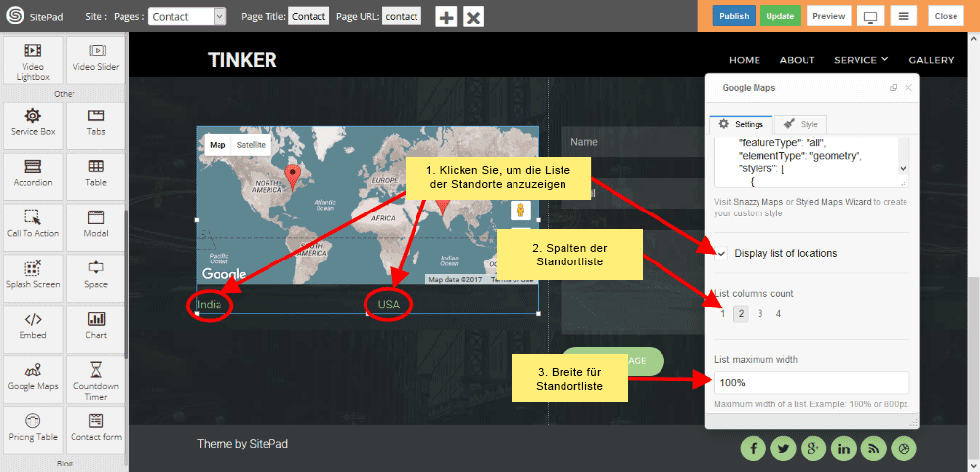Pop out the Google Maps panel
This screenshot has width=980, height=472.
click(893, 88)
